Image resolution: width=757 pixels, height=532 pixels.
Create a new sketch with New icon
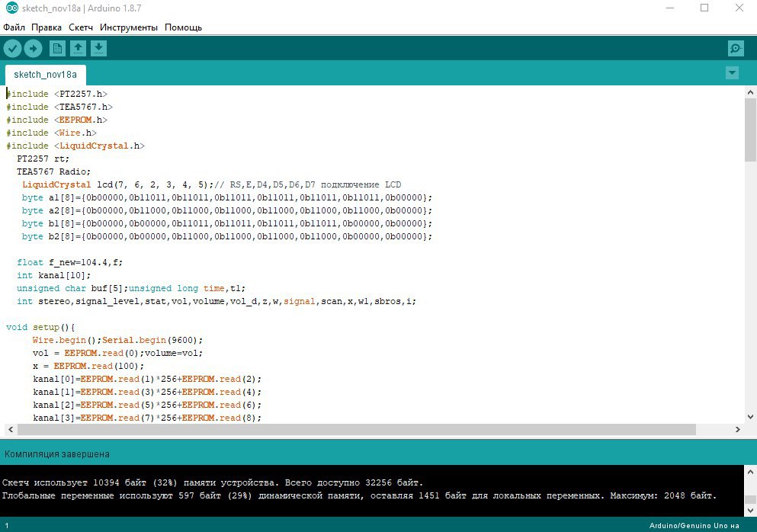[57, 48]
